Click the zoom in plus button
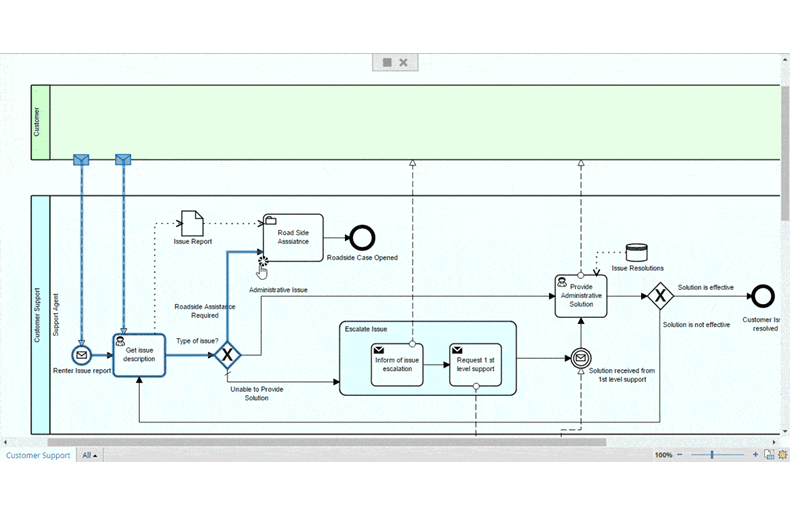 point(755,455)
